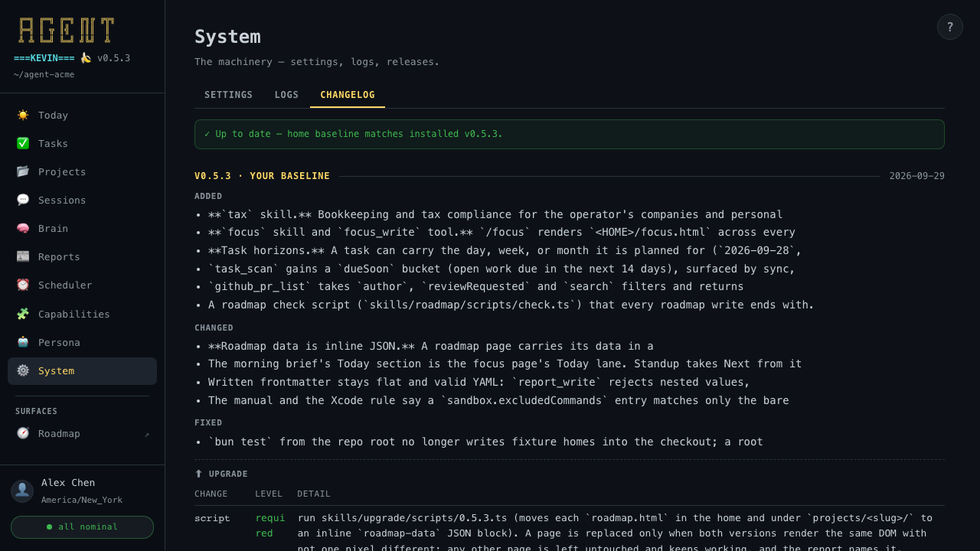Click the green checkmark Tasks icon
Viewport: 980px width, 551px height.
point(23,143)
